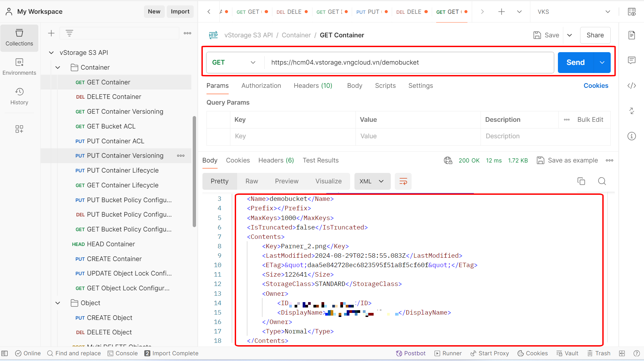
Task: Copy the response body with copy icon
Action: [581, 181]
